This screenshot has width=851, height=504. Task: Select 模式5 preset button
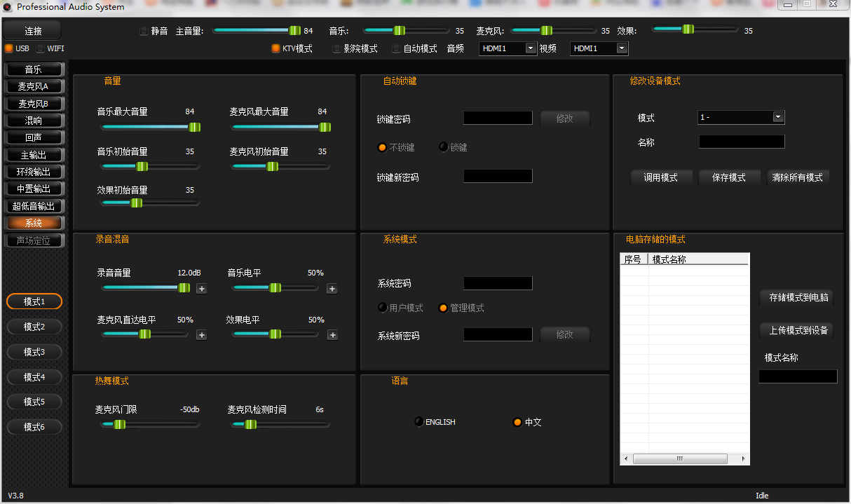click(x=34, y=402)
